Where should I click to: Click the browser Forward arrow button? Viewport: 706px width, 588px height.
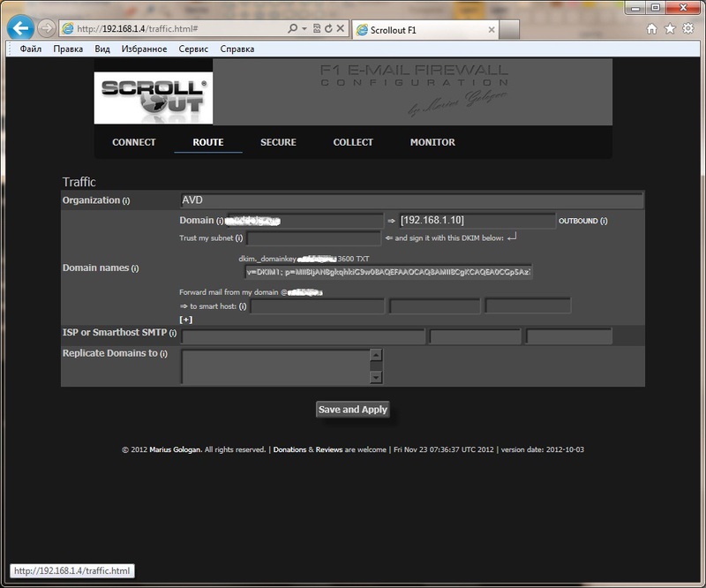pyautogui.click(x=46, y=28)
